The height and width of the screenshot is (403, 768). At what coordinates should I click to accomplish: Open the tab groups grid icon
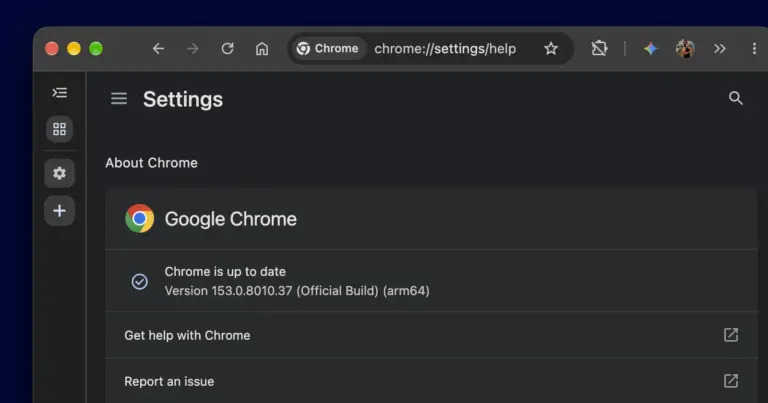click(60, 129)
